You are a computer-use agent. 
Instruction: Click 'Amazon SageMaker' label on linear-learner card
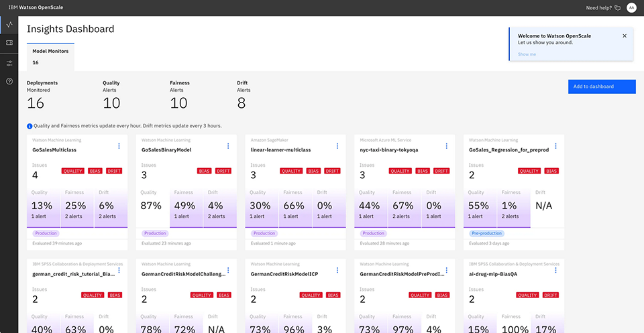(268, 140)
